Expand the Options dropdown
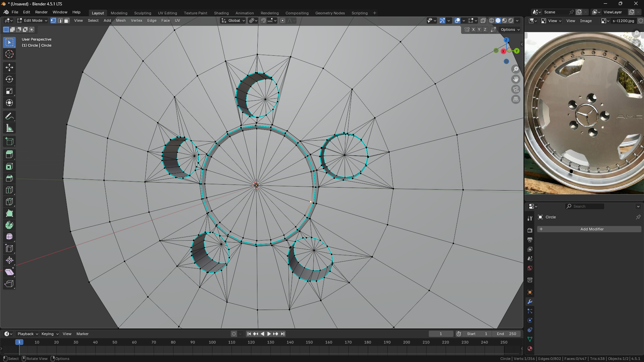 click(510, 30)
